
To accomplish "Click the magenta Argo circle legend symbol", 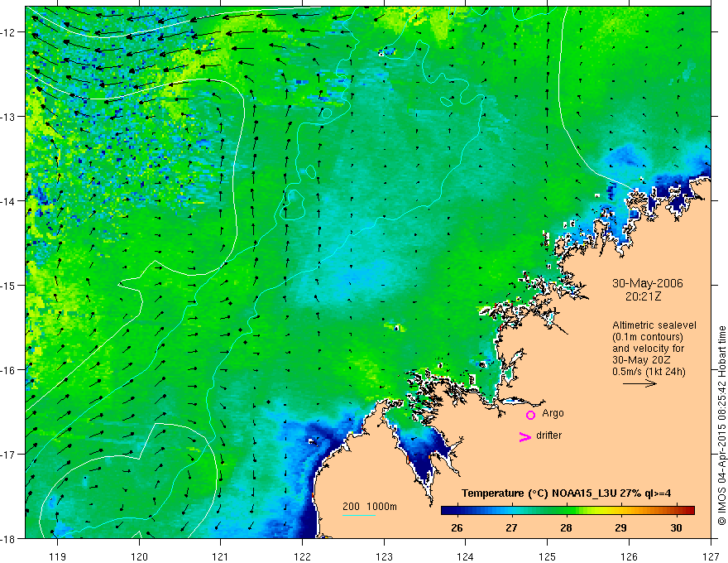I will click(530, 415).
